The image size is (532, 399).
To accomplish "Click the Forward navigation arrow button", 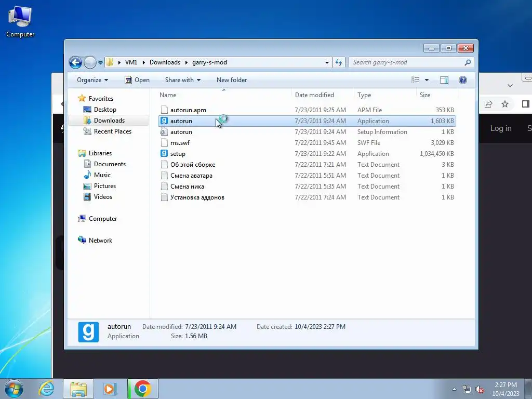I will click(x=90, y=62).
